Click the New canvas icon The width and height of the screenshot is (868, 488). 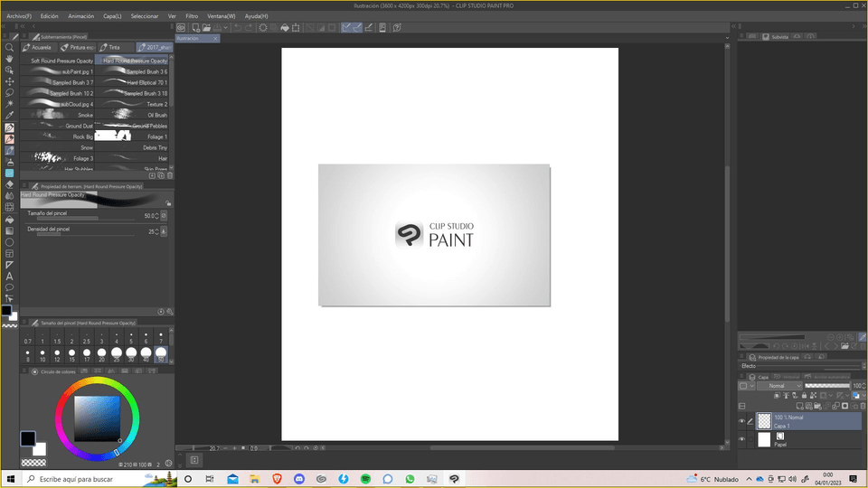pyautogui.click(x=195, y=28)
